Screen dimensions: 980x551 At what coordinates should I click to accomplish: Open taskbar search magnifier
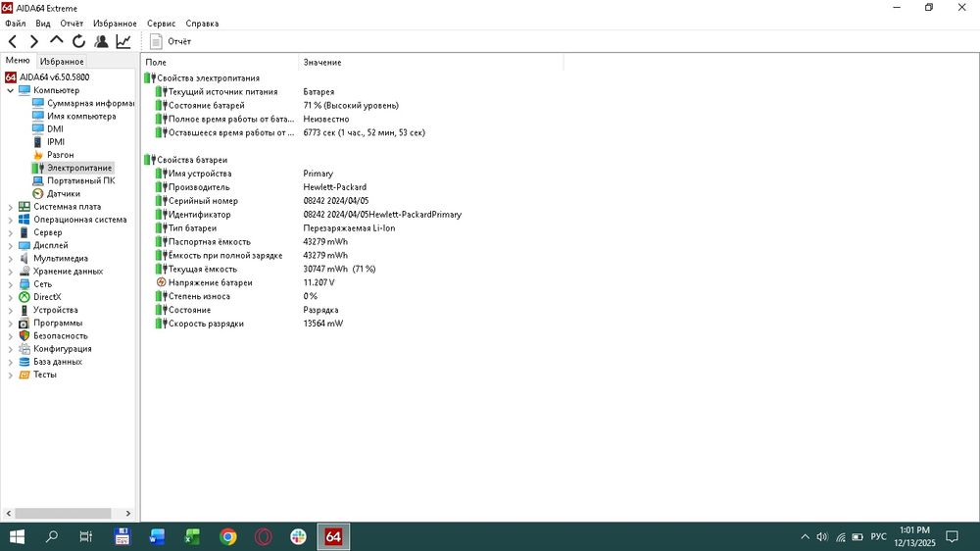click(52, 536)
